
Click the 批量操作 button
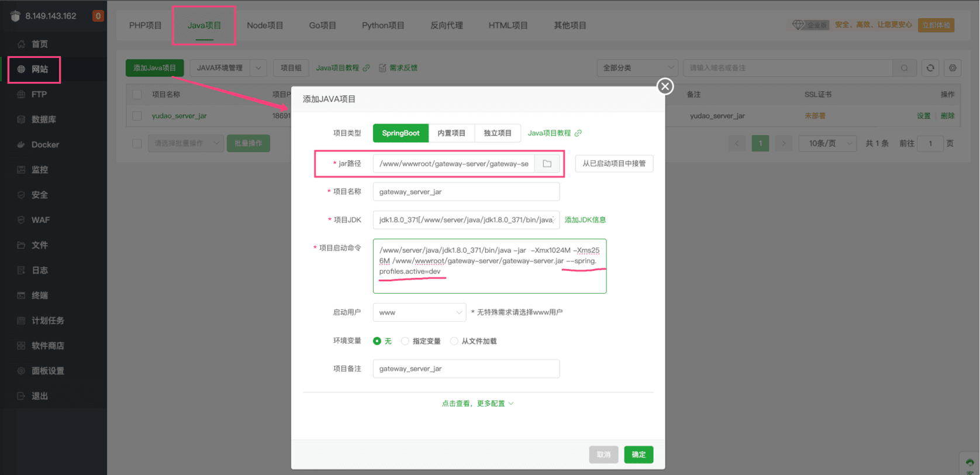click(249, 143)
